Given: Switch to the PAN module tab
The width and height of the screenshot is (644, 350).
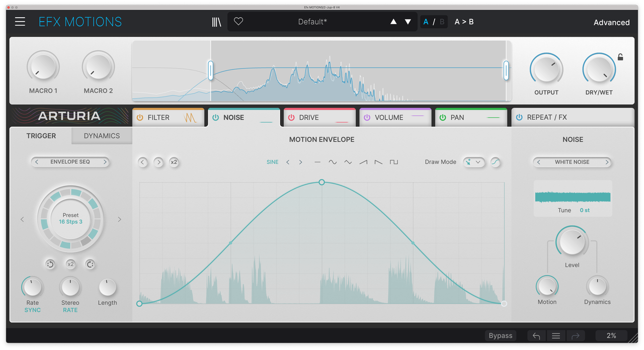Looking at the screenshot, I should 471,118.
